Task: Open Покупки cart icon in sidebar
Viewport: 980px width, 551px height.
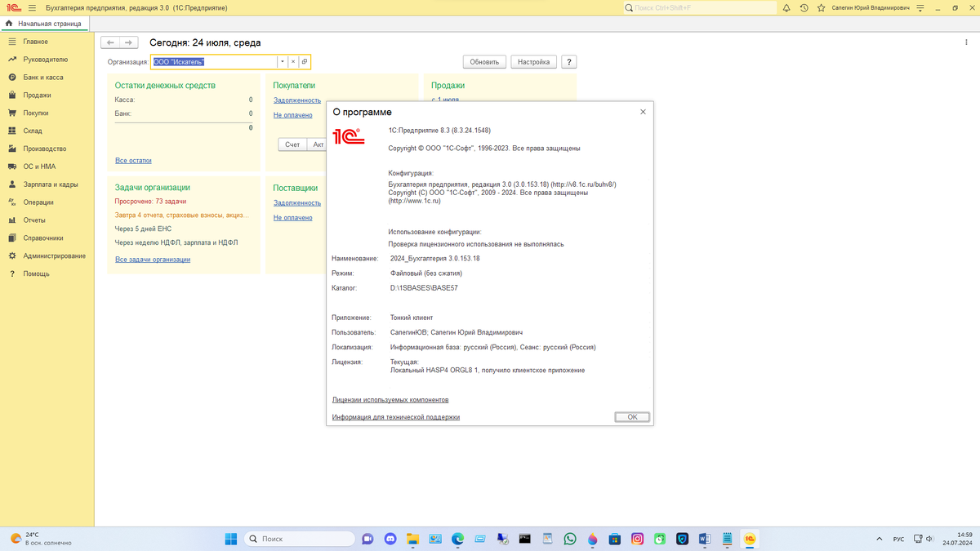Action: click(x=12, y=113)
